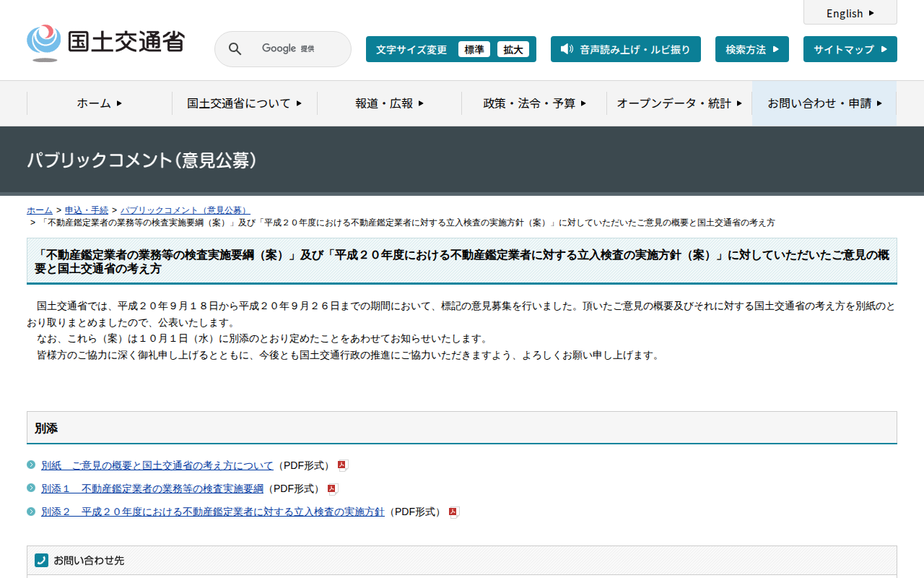The image size is (924, 578).
Task: Expand 報道・広報 menu arrow
Action: click(421, 103)
